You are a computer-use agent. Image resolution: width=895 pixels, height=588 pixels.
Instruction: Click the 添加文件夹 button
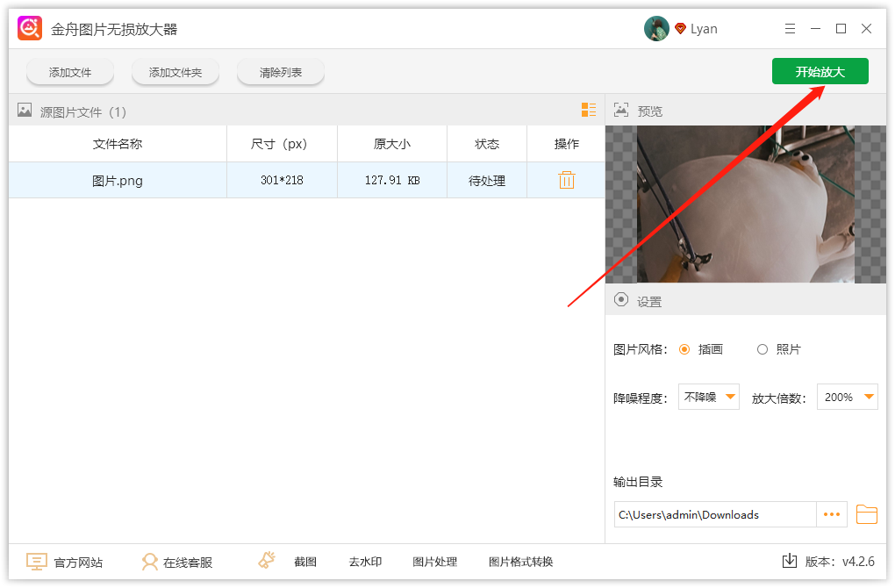point(175,73)
